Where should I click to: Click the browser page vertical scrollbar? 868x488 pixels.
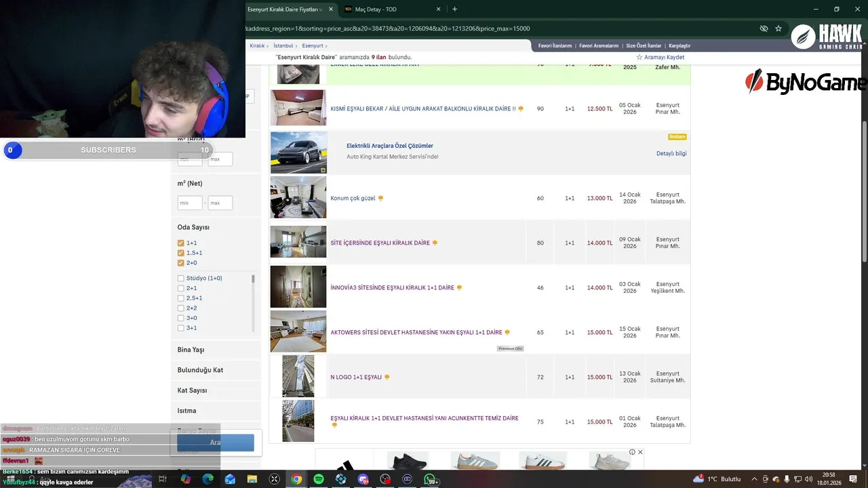(x=864, y=190)
